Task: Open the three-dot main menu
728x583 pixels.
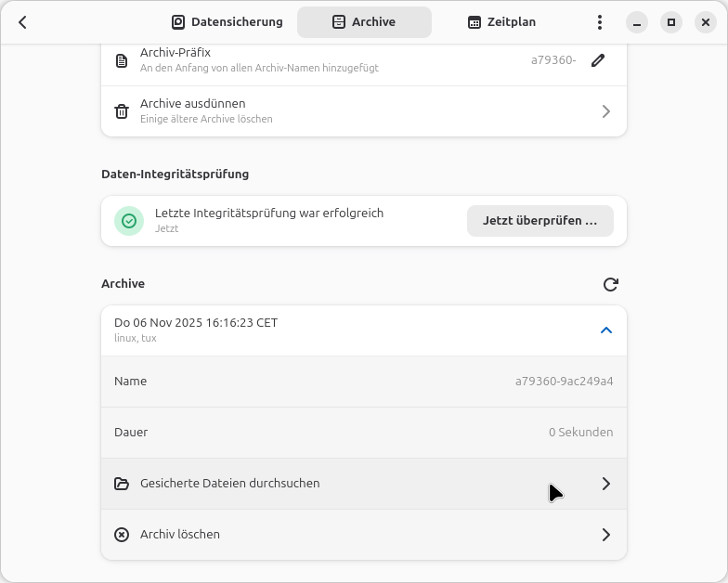Action: [x=600, y=22]
